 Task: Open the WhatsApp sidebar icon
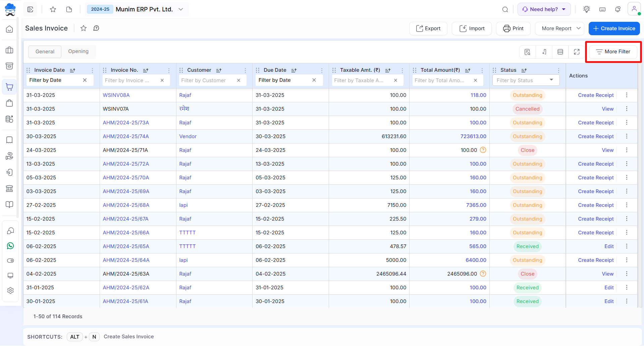coord(10,246)
